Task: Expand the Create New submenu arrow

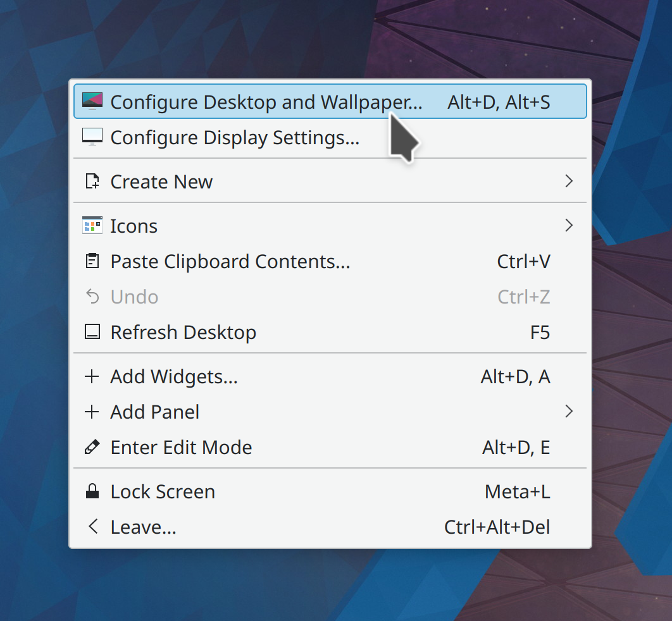Action: point(568,181)
